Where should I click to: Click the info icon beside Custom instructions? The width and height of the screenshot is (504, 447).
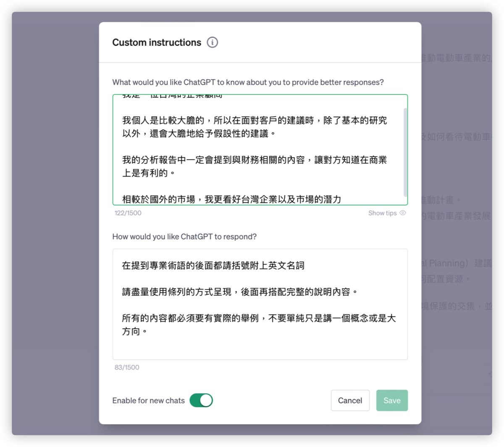pos(212,42)
